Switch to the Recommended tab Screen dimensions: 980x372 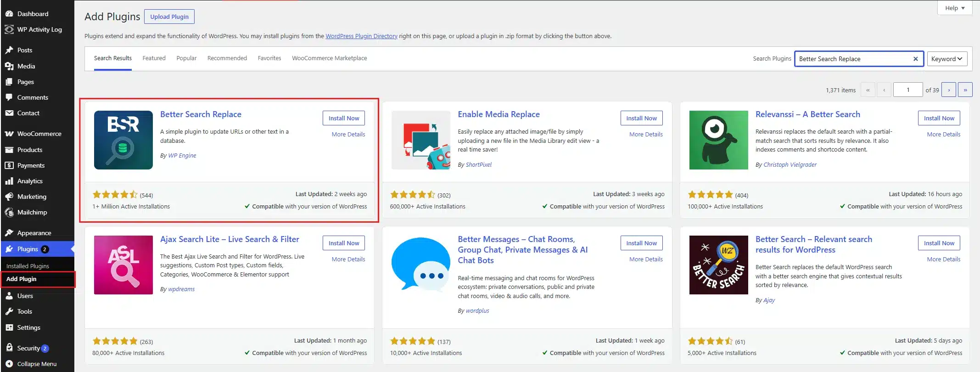coord(227,58)
